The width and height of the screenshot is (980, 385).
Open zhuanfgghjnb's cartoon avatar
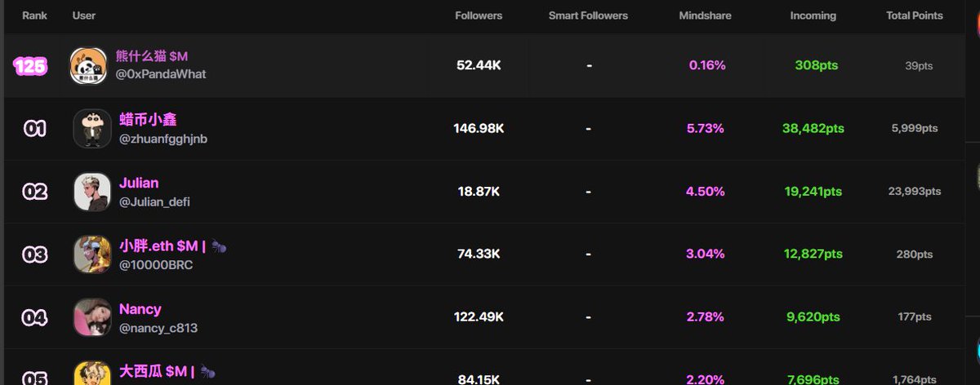92,129
